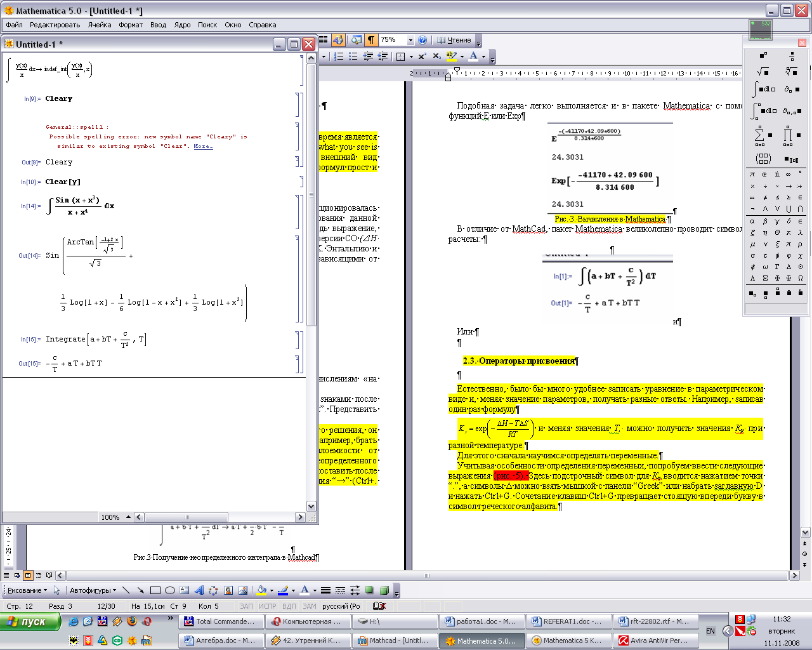
Task: Open borders dropdown arrow in Word toolbar
Action: (x=411, y=56)
